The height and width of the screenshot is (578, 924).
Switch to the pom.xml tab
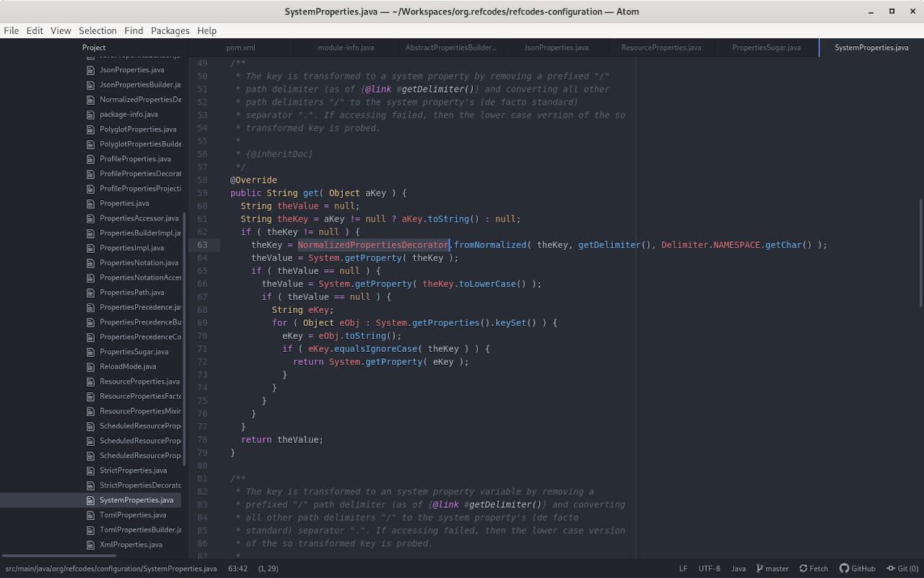coord(240,48)
